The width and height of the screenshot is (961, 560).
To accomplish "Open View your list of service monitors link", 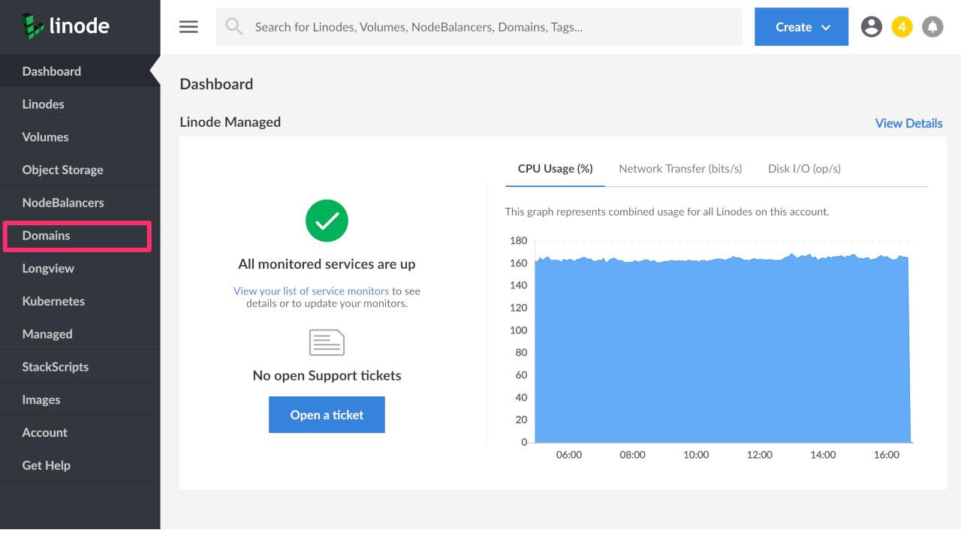I will point(311,291).
